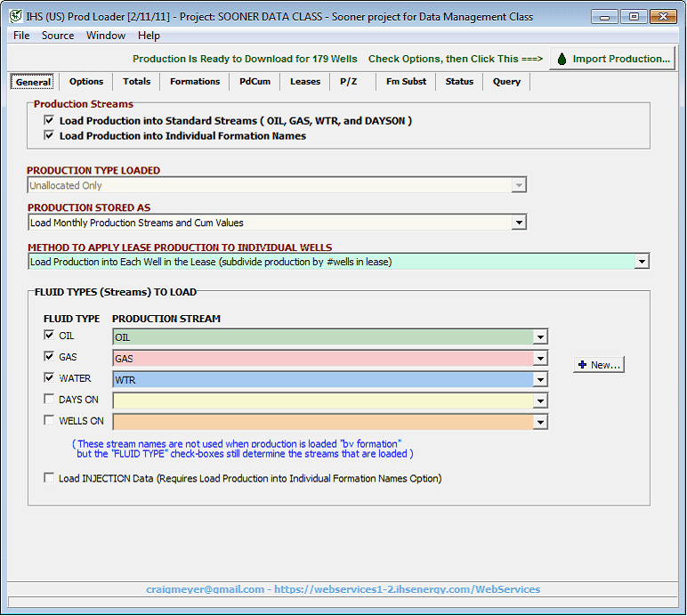Expand the Production Stored As dropdown
This screenshot has width=687, height=616.
coord(519,223)
